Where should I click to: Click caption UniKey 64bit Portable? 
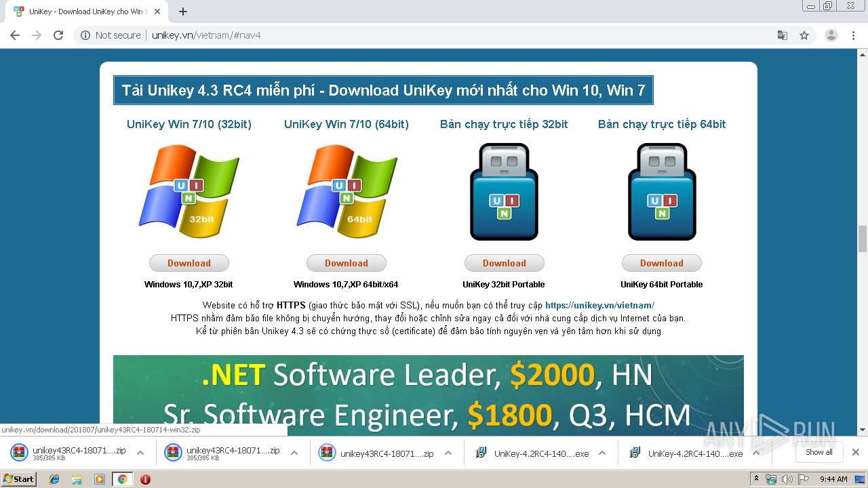click(661, 285)
